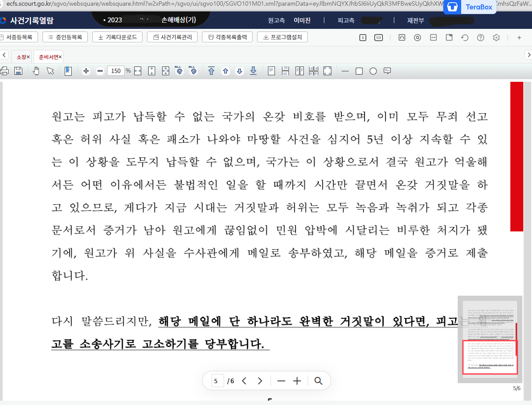532x405 pixels.
Task: Switch to the 준비서면 tab
Action: tap(48, 56)
